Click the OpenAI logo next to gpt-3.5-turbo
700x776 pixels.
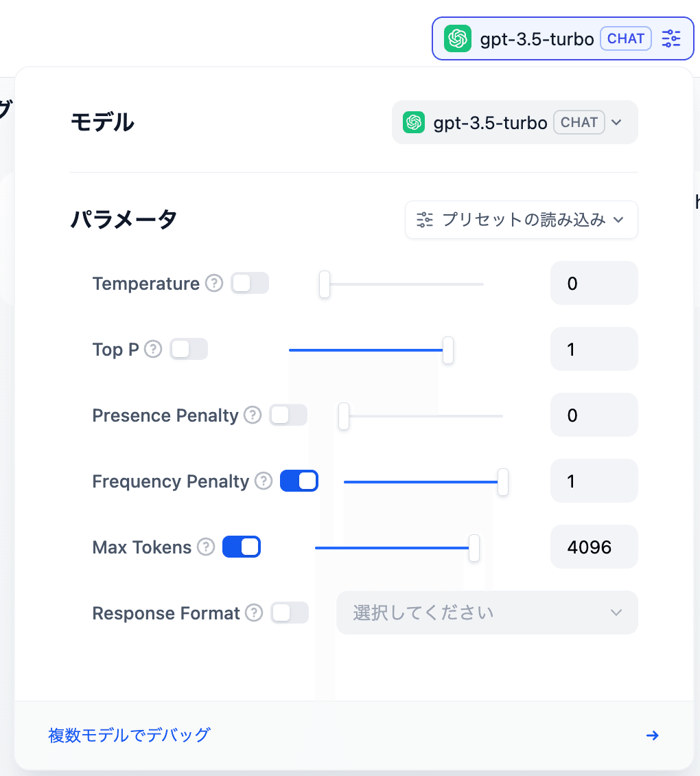point(456,39)
